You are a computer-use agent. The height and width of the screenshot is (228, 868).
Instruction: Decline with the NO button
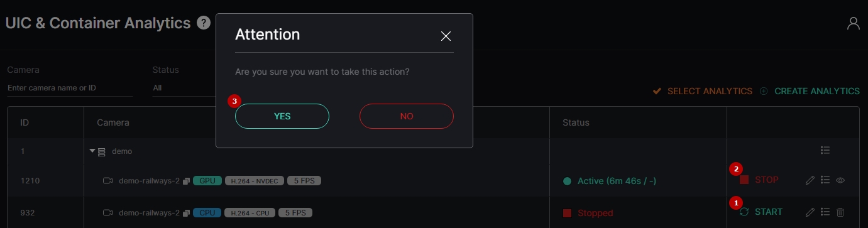click(x=407, y=116)
